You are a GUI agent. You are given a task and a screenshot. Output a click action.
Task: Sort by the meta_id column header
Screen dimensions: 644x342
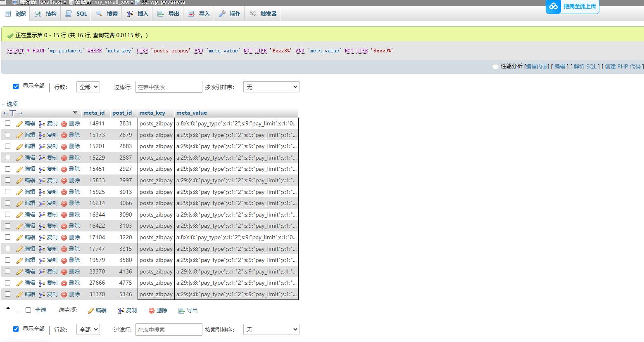click(x=94, y=113)
